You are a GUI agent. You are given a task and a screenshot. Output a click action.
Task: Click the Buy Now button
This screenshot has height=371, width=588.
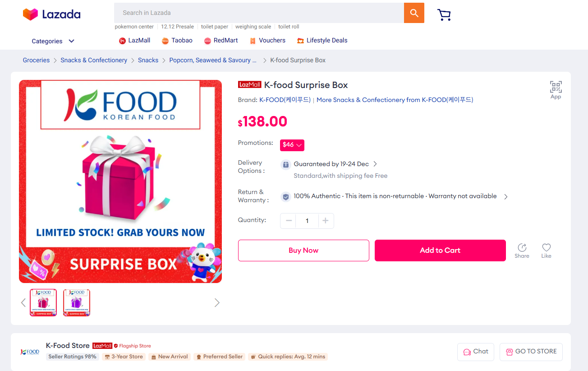303,250
